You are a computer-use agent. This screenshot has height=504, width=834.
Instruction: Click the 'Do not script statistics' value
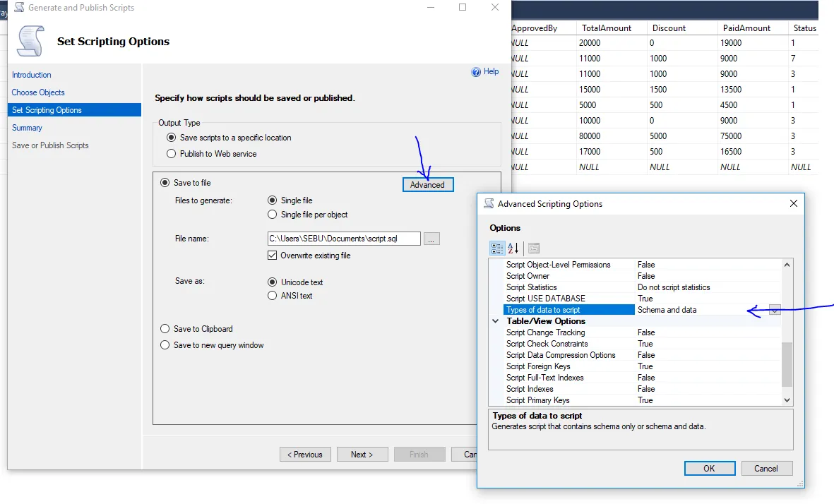674,287
